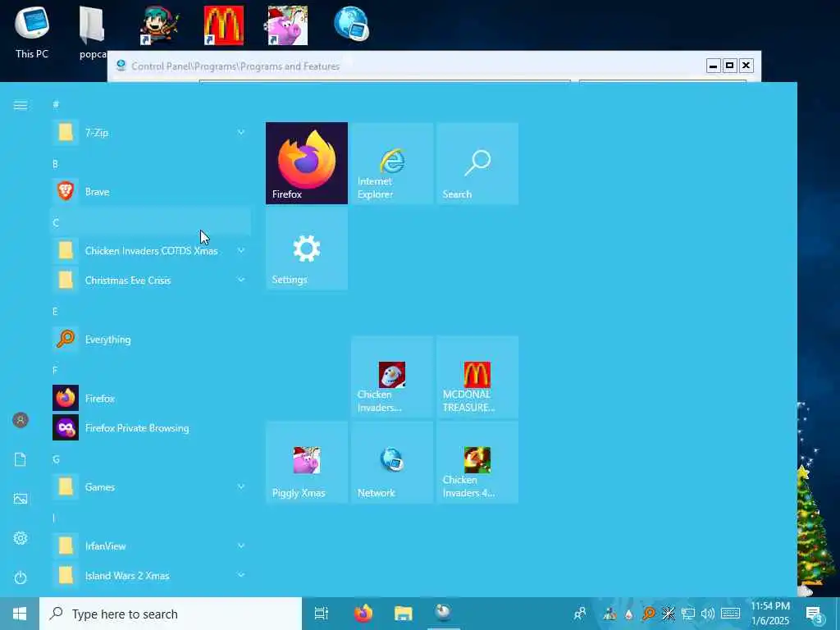
Task: Open the Everything magnifier tray icon
Action: pos(649,614)
